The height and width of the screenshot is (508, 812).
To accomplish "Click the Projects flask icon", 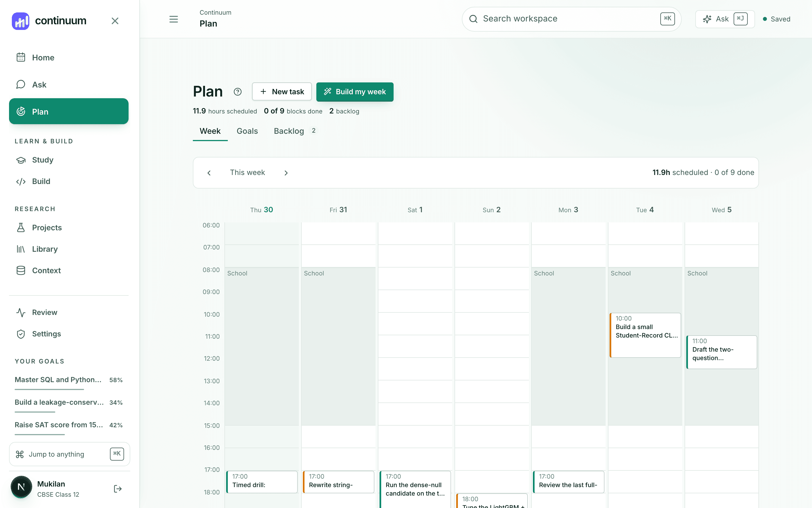I will (x=21, y=227).
